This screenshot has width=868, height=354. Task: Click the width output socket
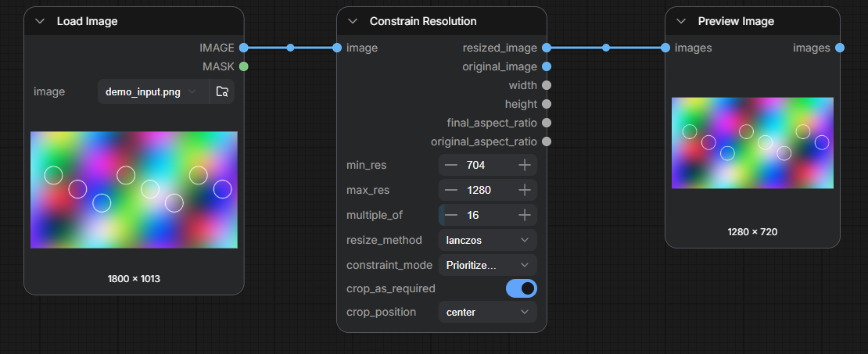point(547,85)
